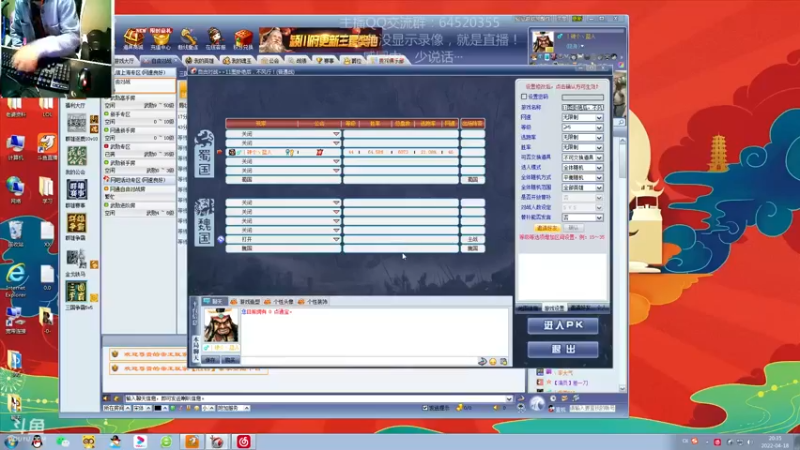Switch to the 战绩 record tab

pyautogui.click(x=298, y=61)
